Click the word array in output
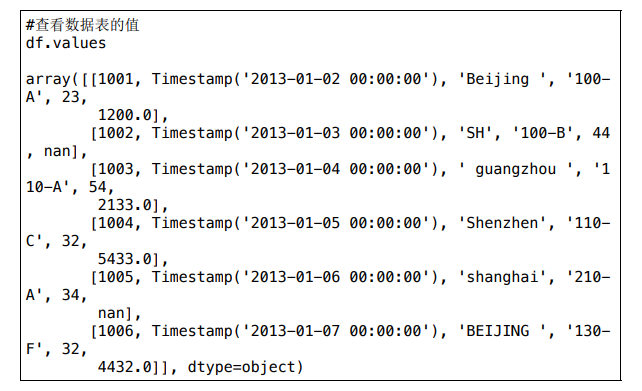The image size is (642, 391). (x=48, y=79)
